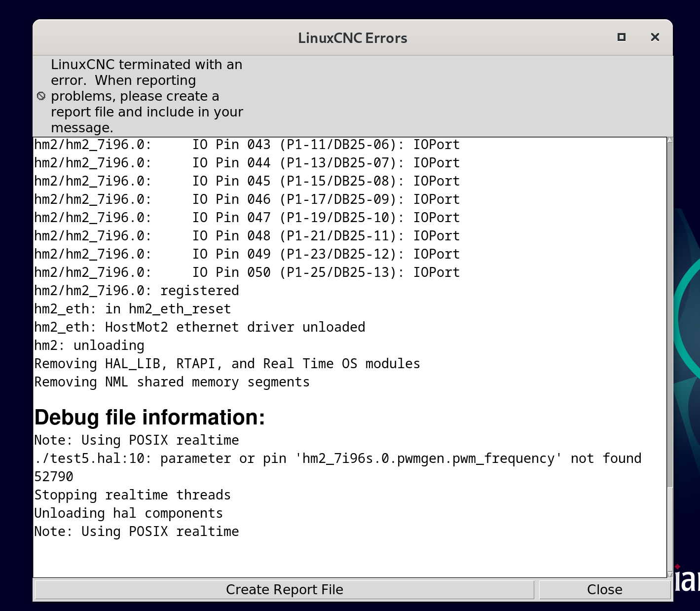Click the 'LinuxCNC Errors' title bar text
Viewport: 700px width, 611px height.
point(353,38)
